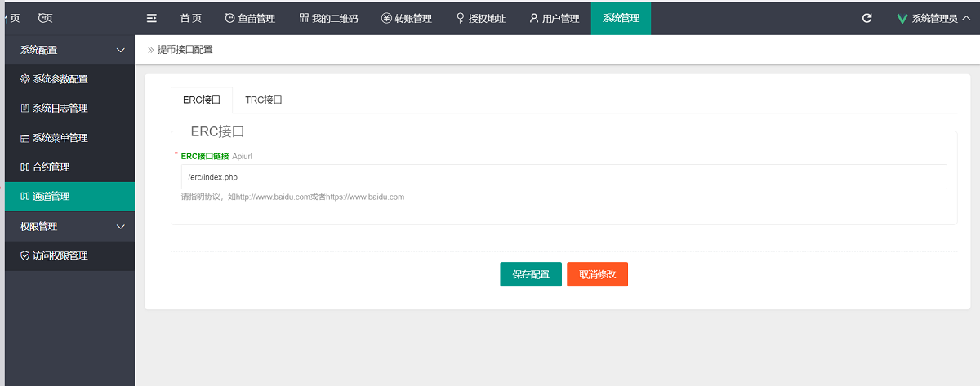This screenshot has height=386, width=980.
Task: Open 授权地址 from top navigation
Action: pos(480,18)
